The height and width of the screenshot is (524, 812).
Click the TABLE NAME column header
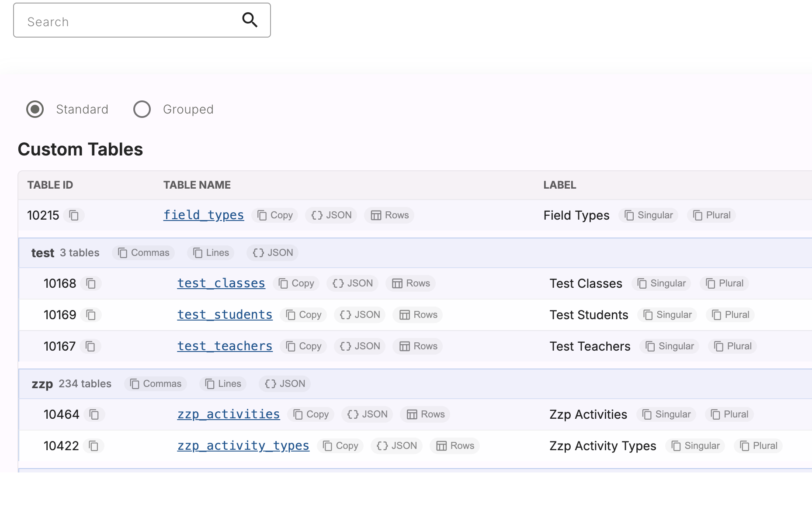[197, 185]
